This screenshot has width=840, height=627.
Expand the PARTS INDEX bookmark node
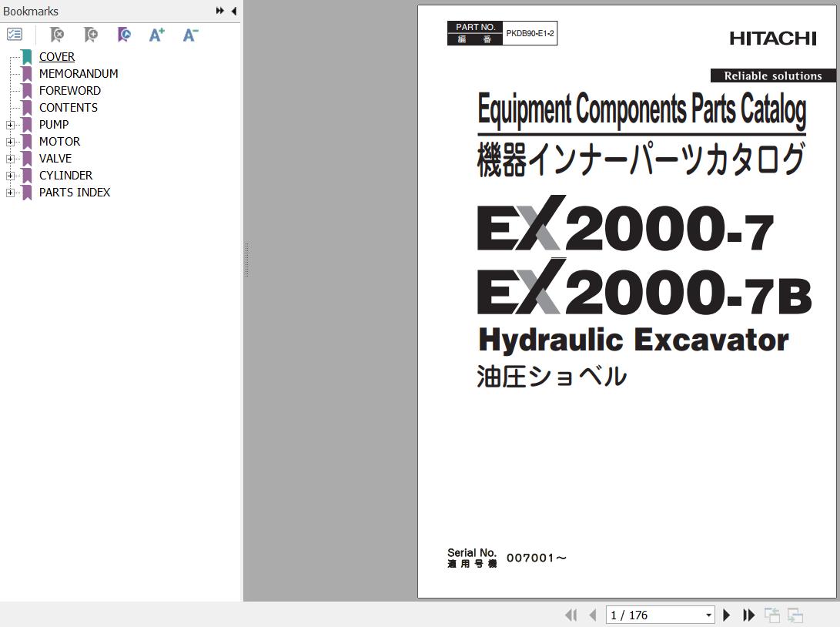(x=10, y=193)
